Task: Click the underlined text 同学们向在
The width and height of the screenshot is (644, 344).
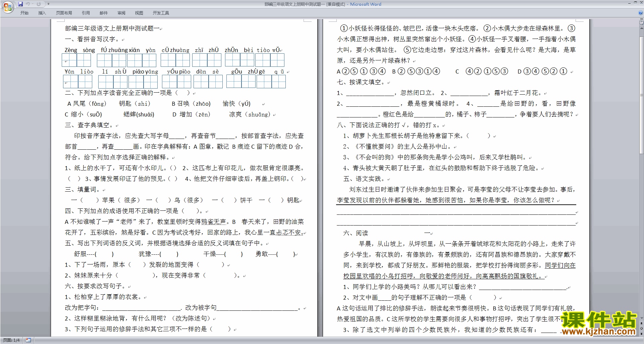Action: (x=560, y=265)
